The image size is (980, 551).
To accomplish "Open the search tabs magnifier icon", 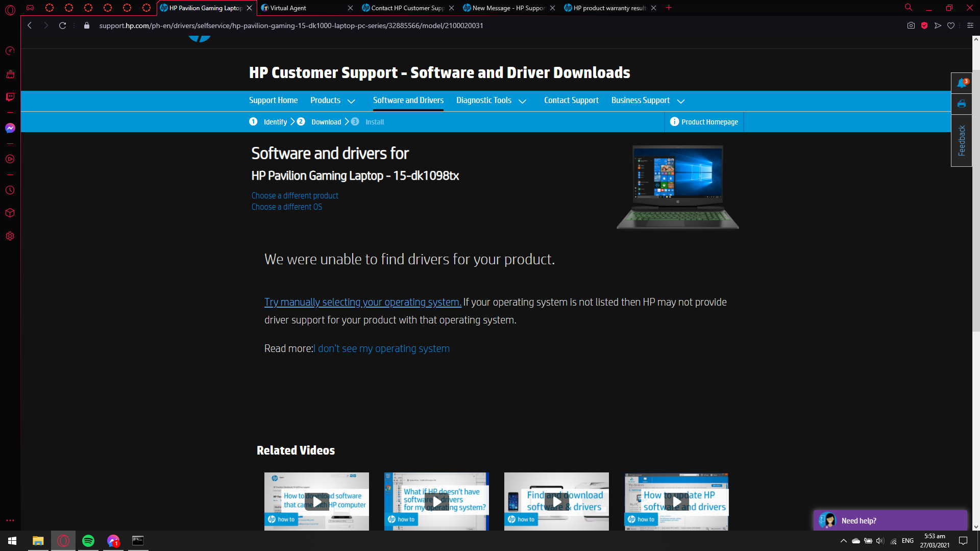I will pos(909,8).
